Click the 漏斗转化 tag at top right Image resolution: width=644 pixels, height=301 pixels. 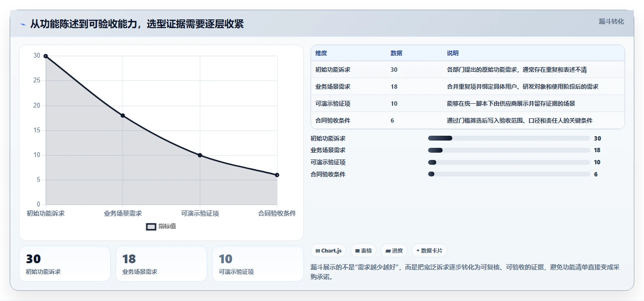(611, 22)
